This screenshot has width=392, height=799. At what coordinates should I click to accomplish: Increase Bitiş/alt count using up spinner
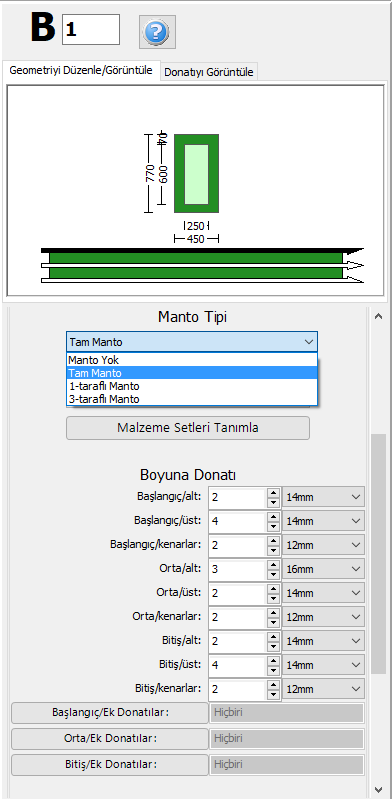click(274, 636)
